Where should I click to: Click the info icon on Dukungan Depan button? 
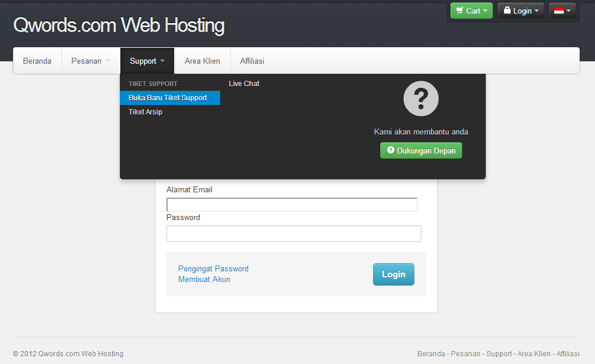pyautogui.click(x=390, y=150)
